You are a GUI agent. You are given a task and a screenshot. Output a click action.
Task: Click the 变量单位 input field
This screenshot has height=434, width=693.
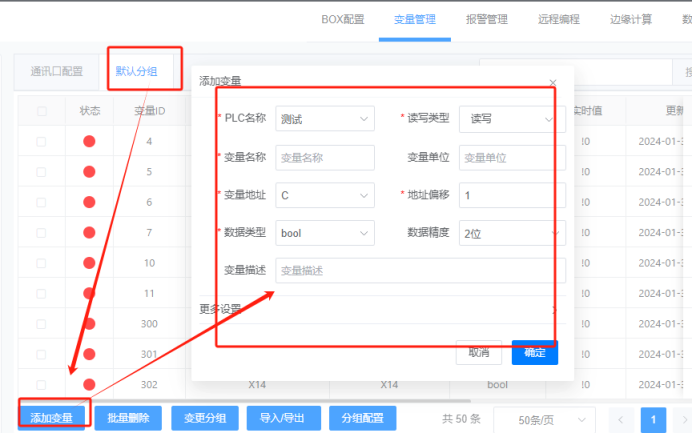tap(512, 157)
